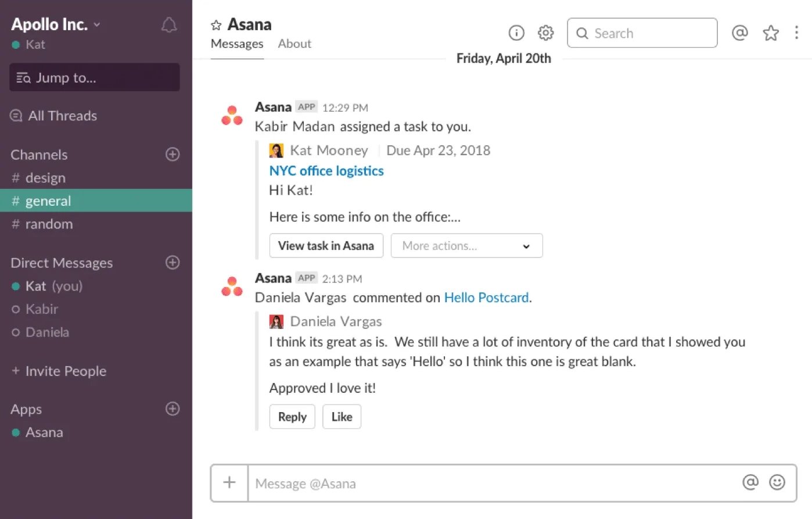Switch to the About tab

tap(294, 44)
